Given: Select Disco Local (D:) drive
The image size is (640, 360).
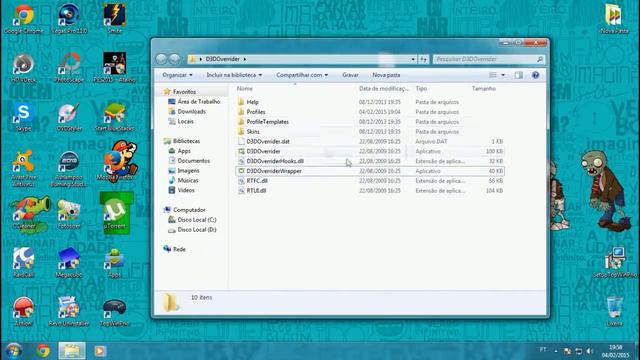Looking at the screenshot, I should (197, 230).
